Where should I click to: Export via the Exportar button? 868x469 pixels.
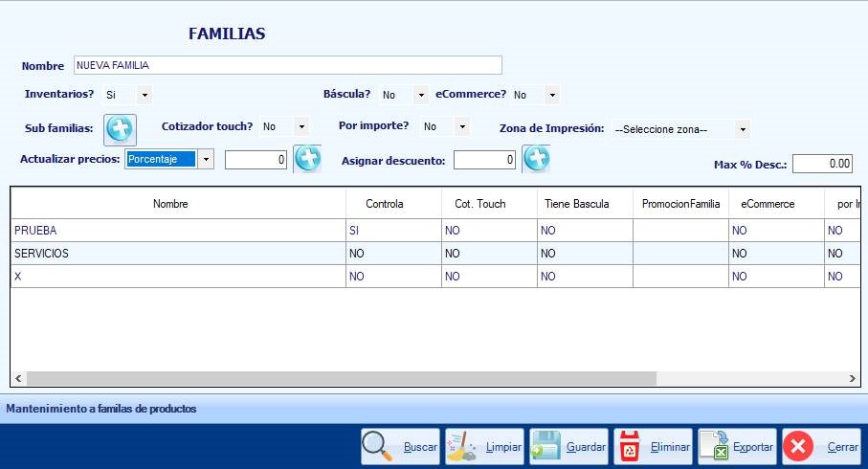click(x=737, y=446)
